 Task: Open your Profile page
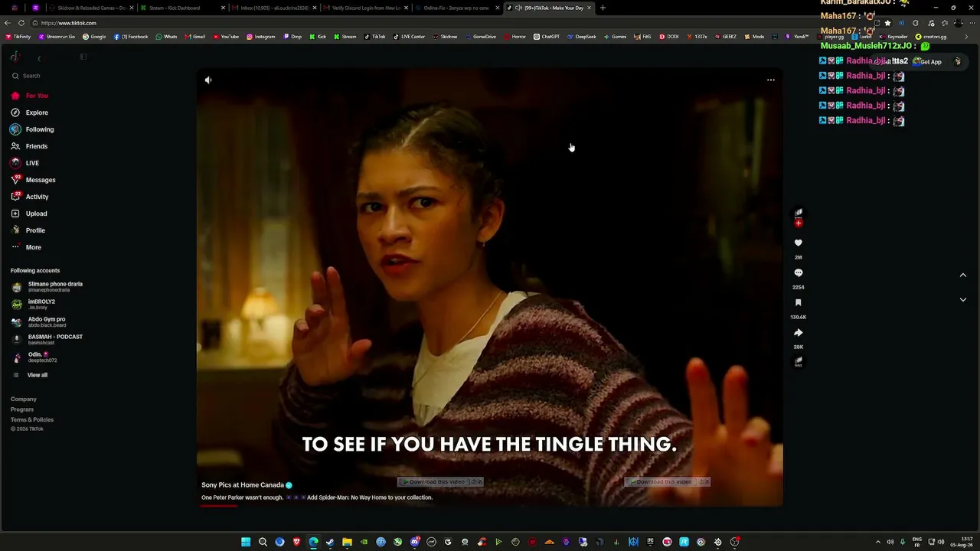(x=28, y=230)
